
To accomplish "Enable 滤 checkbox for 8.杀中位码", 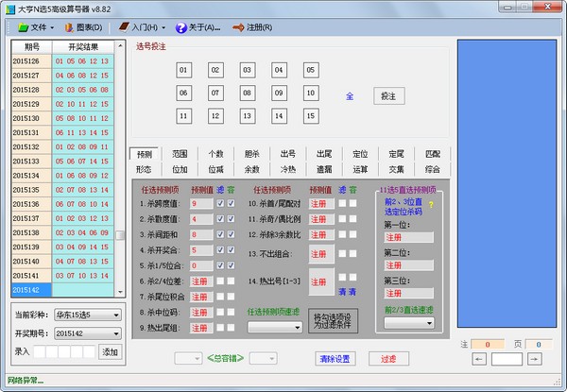I will coord(220,312).
